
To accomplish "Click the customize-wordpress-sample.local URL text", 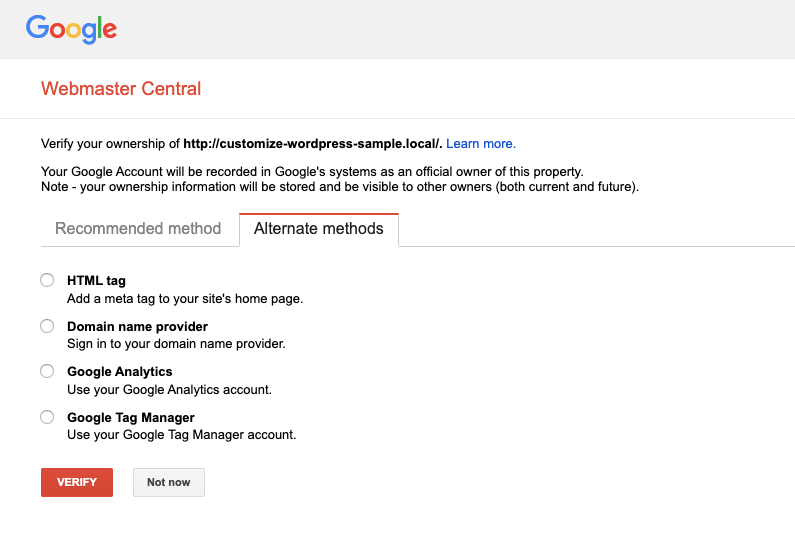I will 313,144.
